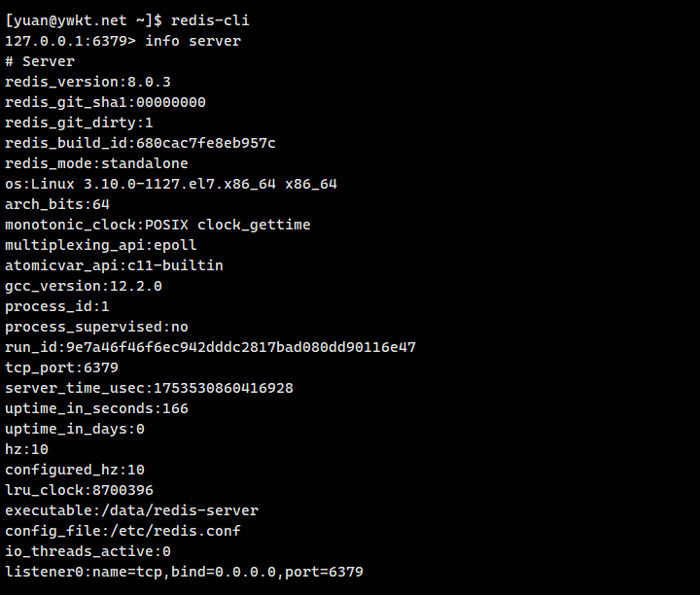Click the process_supervised:no line
700x595 pixels.
96,327
